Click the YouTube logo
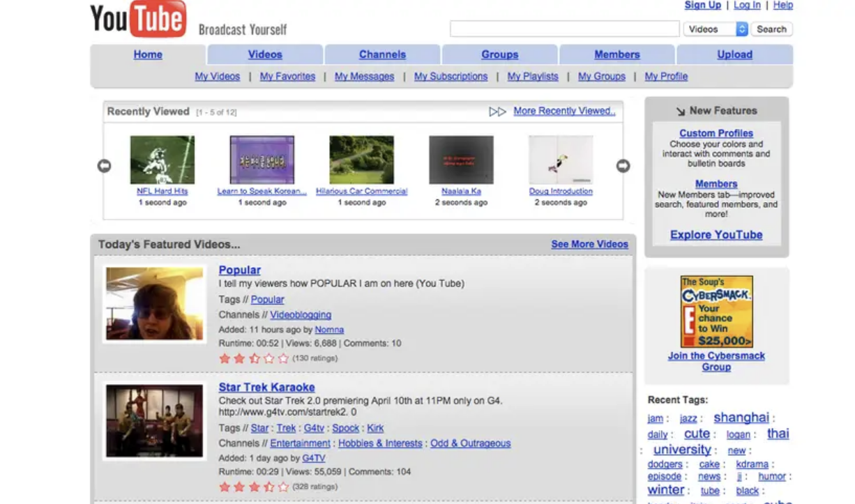The width and height of the screenshot is (855, 504). pos(138,19)
